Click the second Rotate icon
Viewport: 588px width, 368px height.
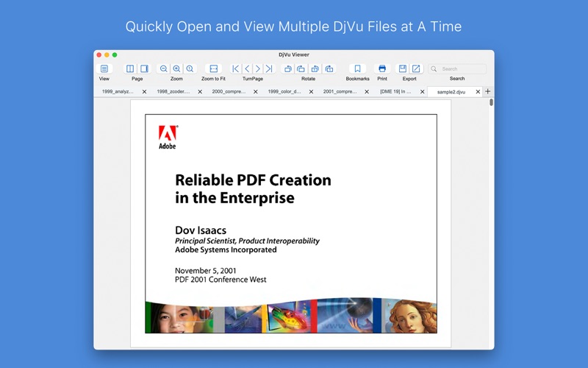point(301,68)
